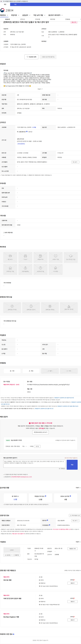Select the 복리후생 section tab
The height and width of the screenshot is (644, 81).
52,19
